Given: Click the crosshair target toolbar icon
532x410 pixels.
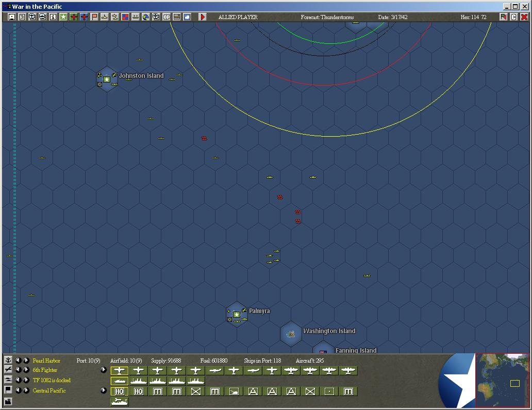Looking at the screenshot, I should click(156, 17).
